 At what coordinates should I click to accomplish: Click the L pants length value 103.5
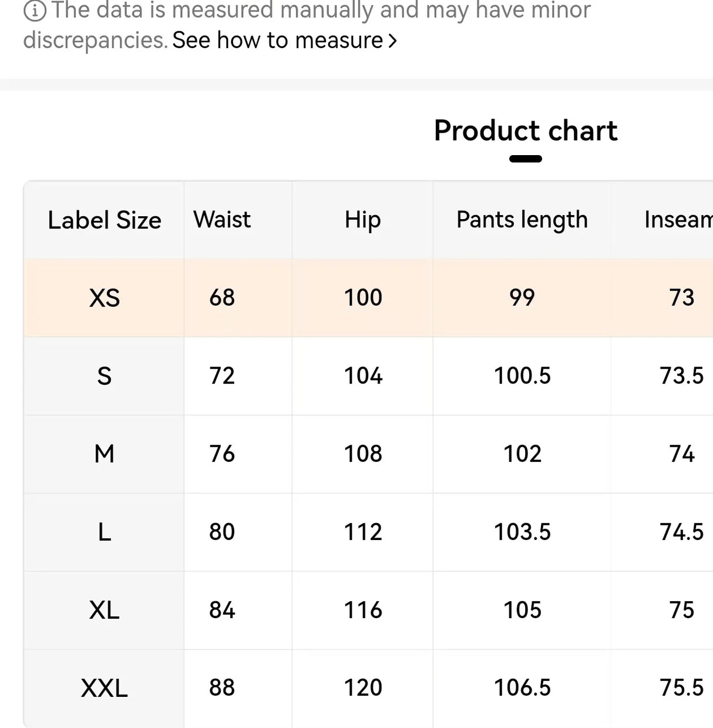522,532
